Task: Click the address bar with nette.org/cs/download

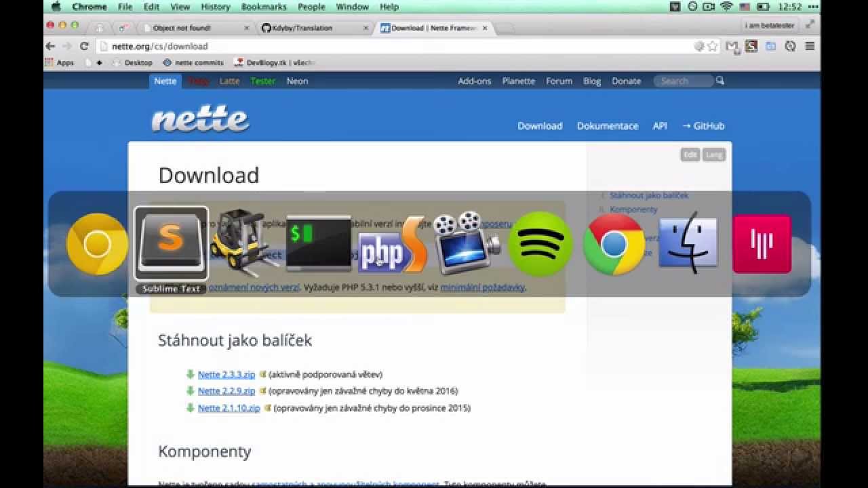Action: click(x=400, y=46)
